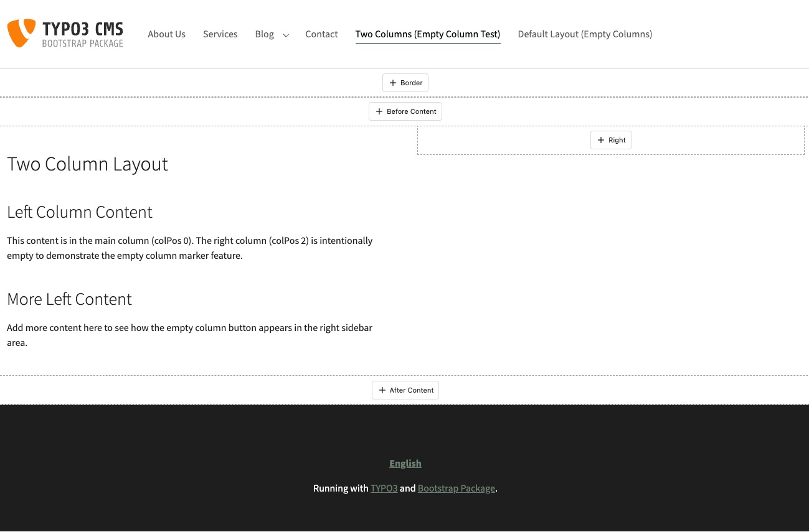Click the Blog chevron icon
Screen dimensions: 809x532
[x=285, y=36]
